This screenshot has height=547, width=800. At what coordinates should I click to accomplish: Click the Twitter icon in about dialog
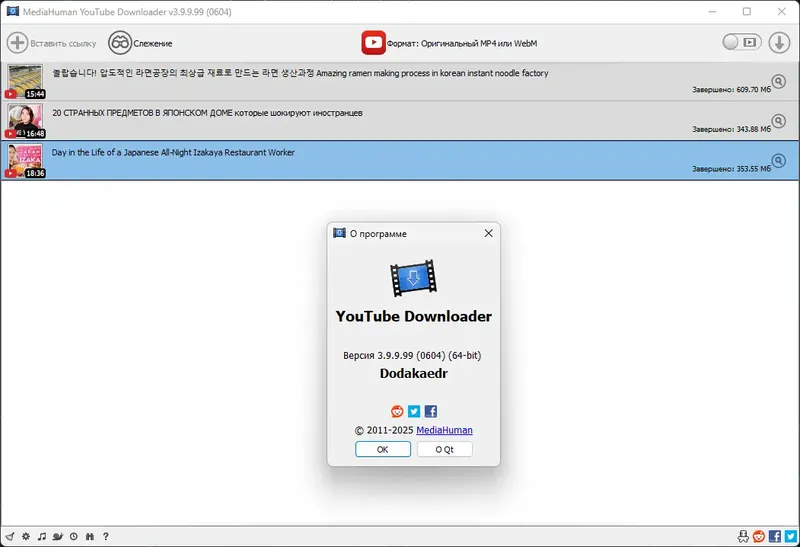[x=414, y=411]
